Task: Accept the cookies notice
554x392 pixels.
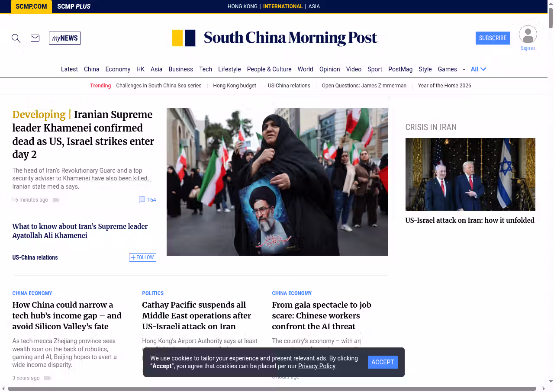Action: 383,362
